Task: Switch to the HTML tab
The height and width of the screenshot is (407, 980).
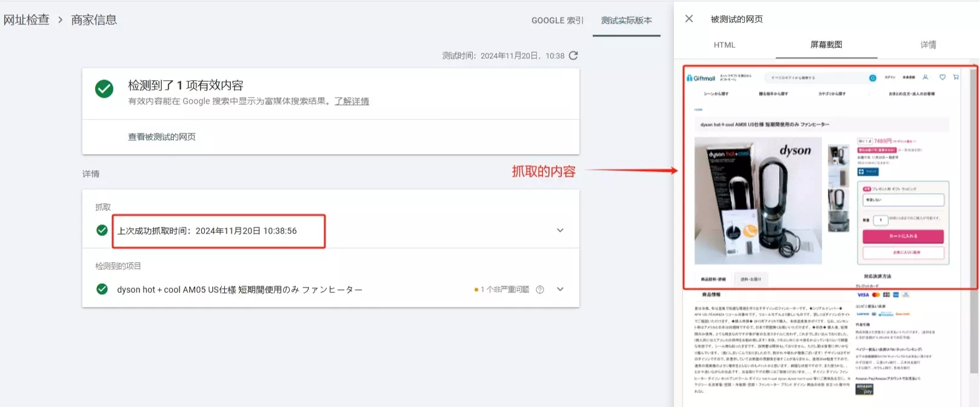Action: tap(724, 45)
